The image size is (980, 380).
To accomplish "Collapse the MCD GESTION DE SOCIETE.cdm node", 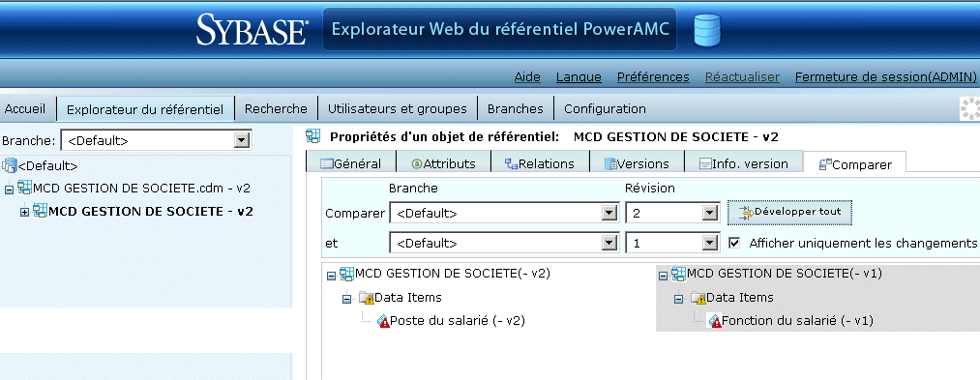I will 9,190.
